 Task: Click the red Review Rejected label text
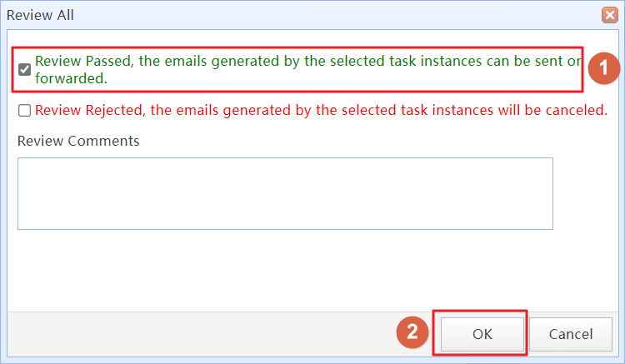[x=322, y=110]
